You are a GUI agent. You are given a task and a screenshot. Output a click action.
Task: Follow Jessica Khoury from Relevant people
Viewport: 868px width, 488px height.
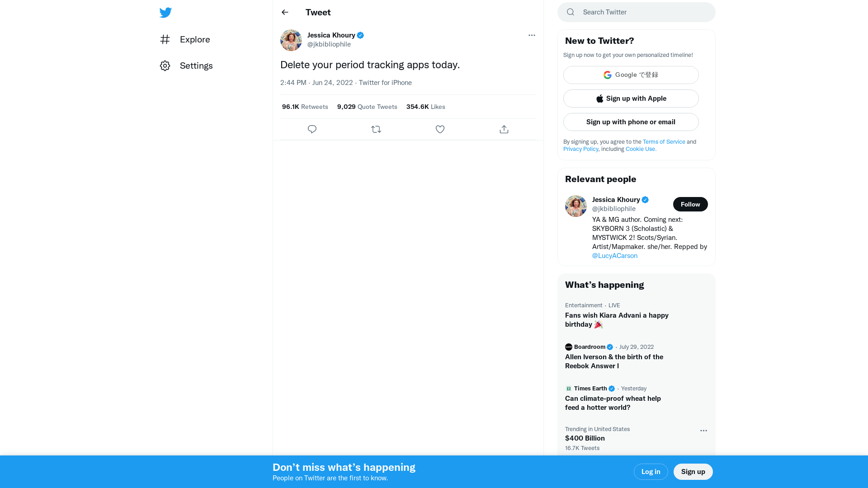coord(690,204)
